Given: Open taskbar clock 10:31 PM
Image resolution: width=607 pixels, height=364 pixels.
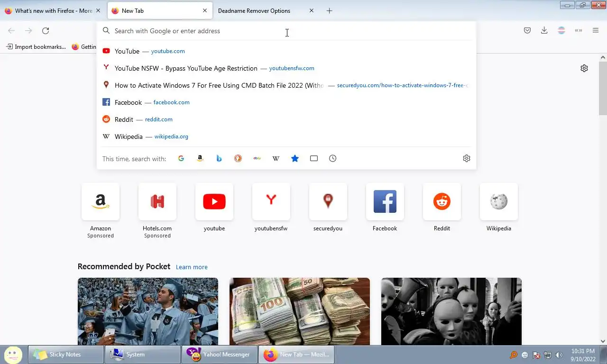Looking at the screenshot, I should point(583,355).
